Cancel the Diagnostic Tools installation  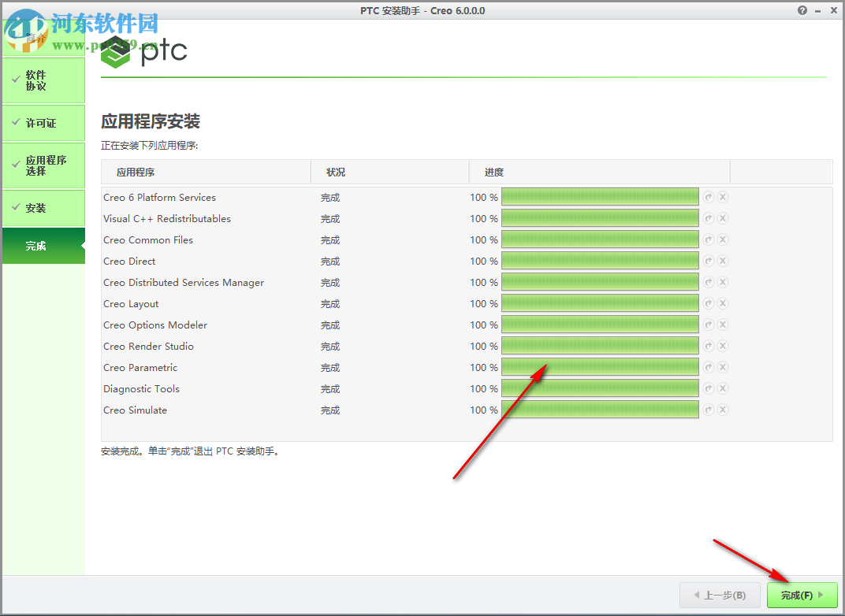coord(723,388)
